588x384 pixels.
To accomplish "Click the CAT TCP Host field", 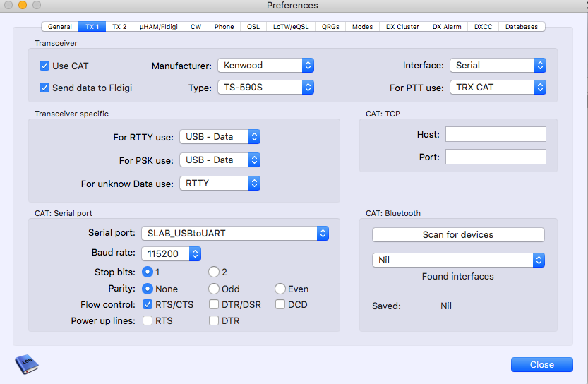I will pyautogui.click(x=496, y=134).
